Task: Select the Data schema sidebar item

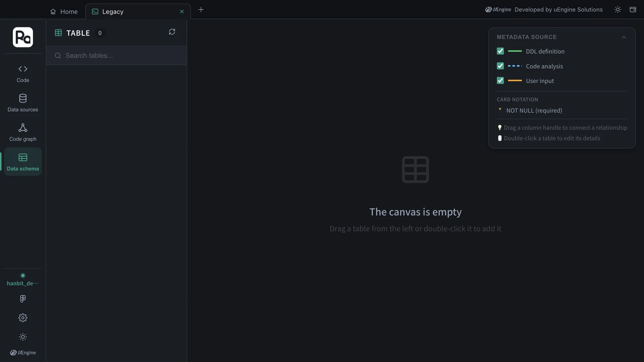Action: tap(23, 162)
